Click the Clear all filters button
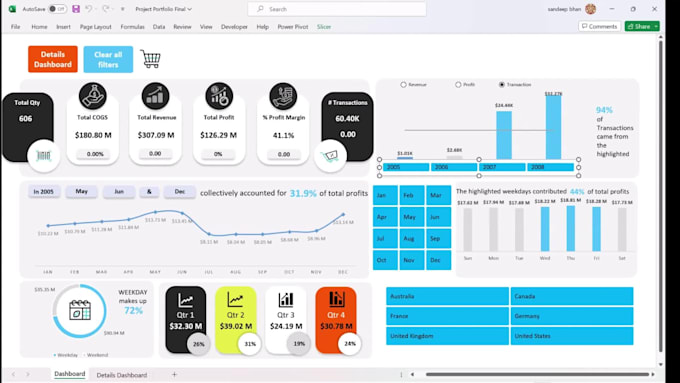Viewport: 680px width, 383px height. (108, 59)
